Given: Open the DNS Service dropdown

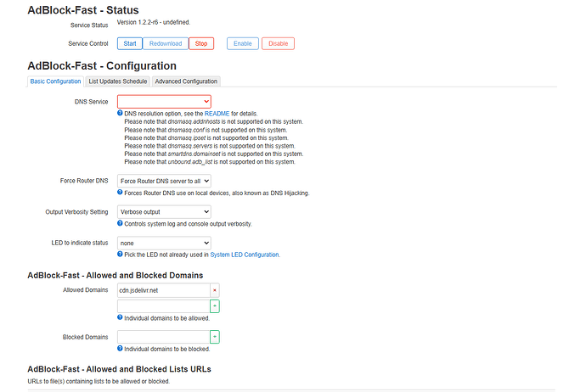Looking at the screenshot, I should 164,102.
